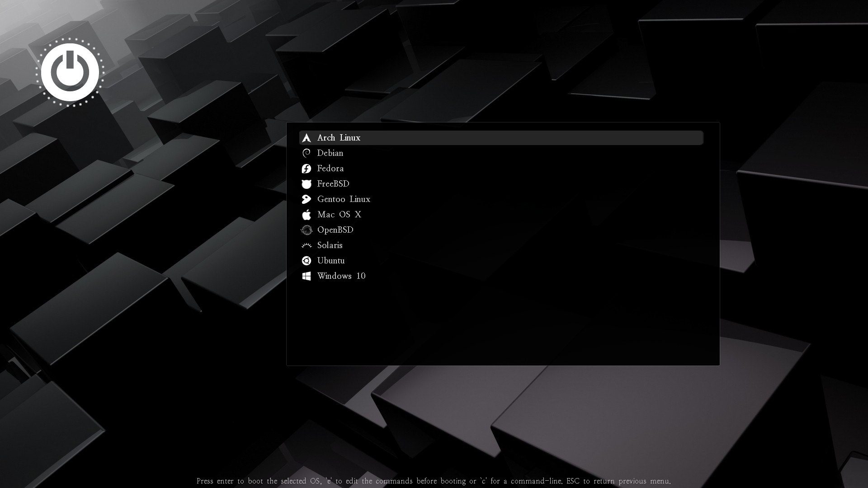
Task: Click the Solaris sun icon
Action: coord(307,245)
